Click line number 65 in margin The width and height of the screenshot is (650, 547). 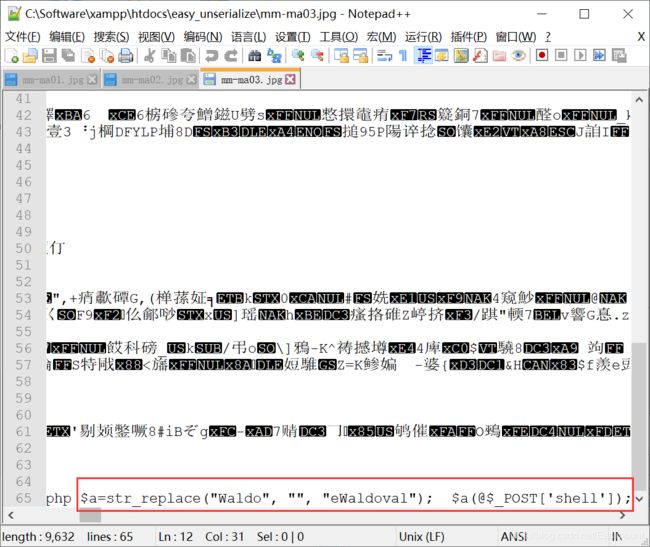[23, 498]
